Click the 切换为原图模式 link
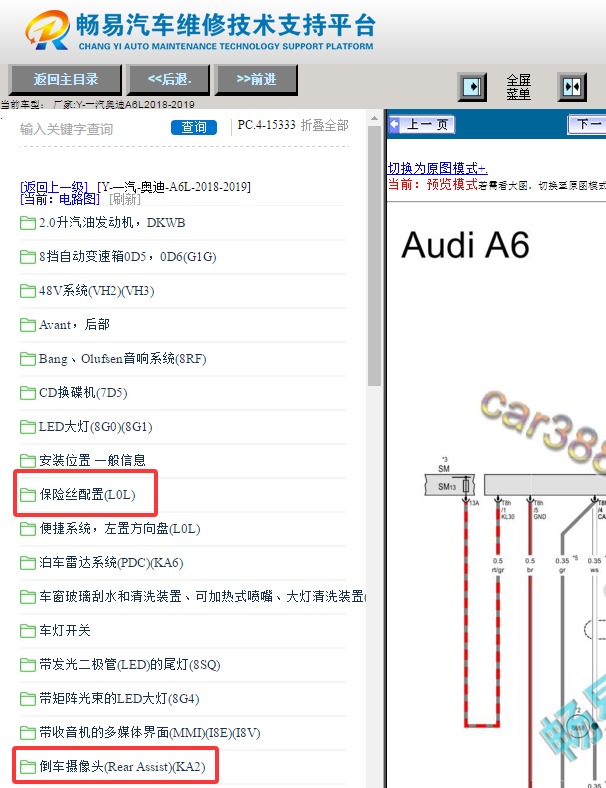This screenshot has height=788, width=606. coord(437,168)
